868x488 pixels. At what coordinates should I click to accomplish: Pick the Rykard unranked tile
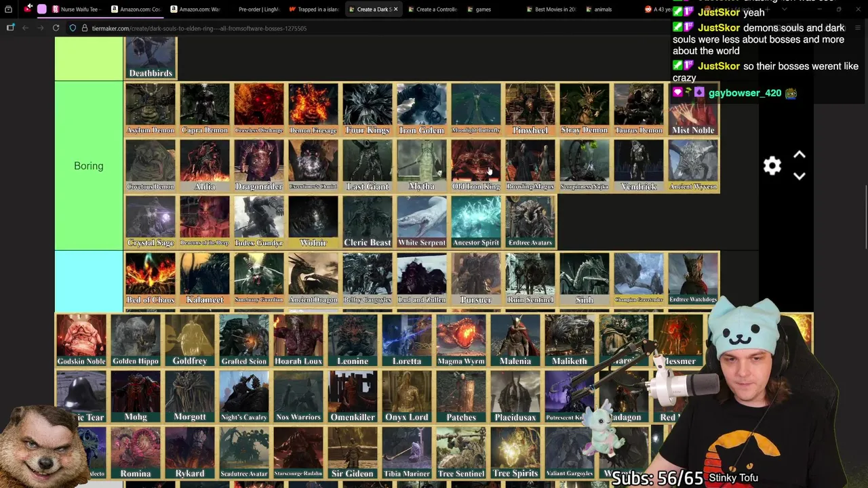[190, 453]
